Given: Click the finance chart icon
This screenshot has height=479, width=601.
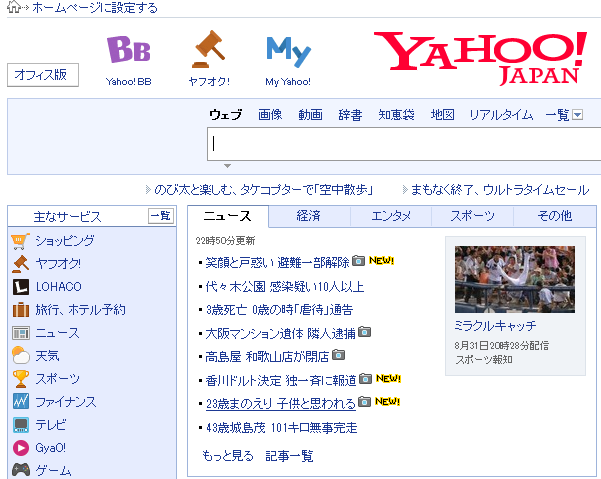Looking at the screenshot, I should tap(21, 402).
